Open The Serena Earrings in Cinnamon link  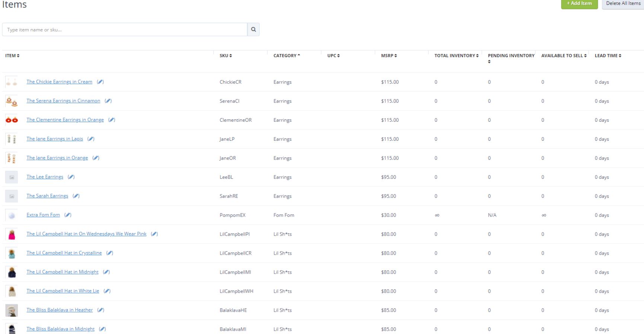coord(63,101)
